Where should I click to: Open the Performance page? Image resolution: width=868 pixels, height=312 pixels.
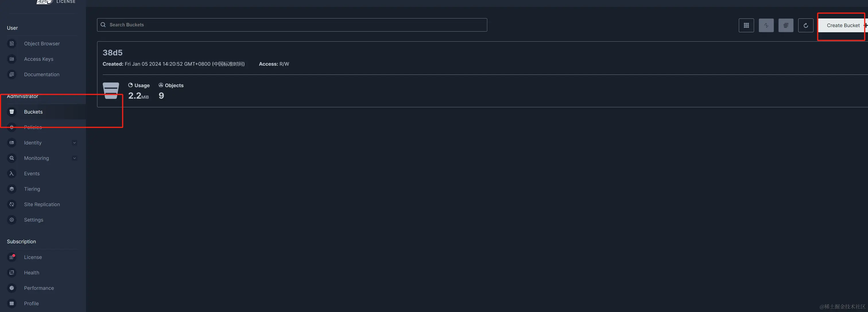12,288
